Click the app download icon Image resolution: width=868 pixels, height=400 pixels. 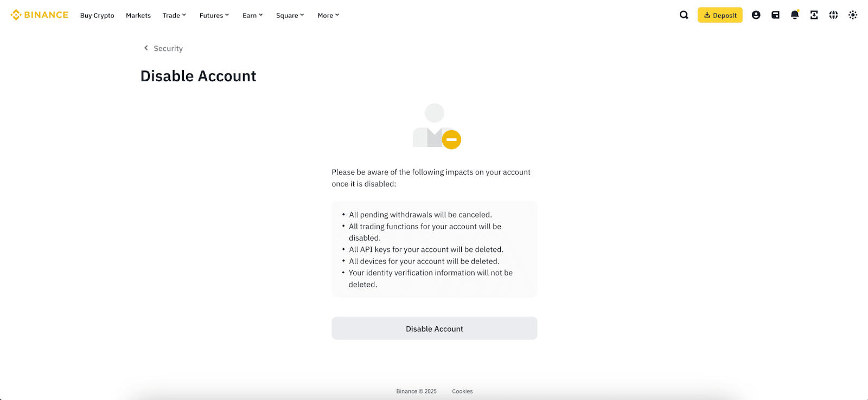[814, 15]
